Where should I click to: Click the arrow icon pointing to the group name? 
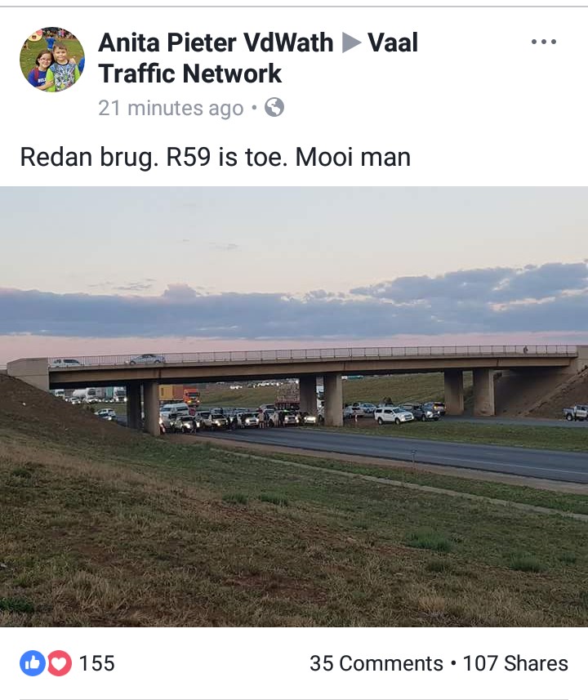351,42
